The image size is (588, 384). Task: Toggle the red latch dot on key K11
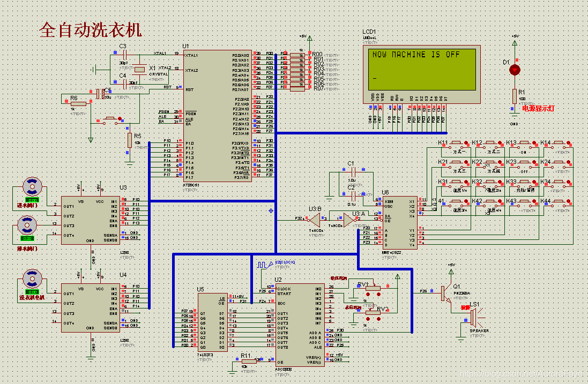point(466,143)
